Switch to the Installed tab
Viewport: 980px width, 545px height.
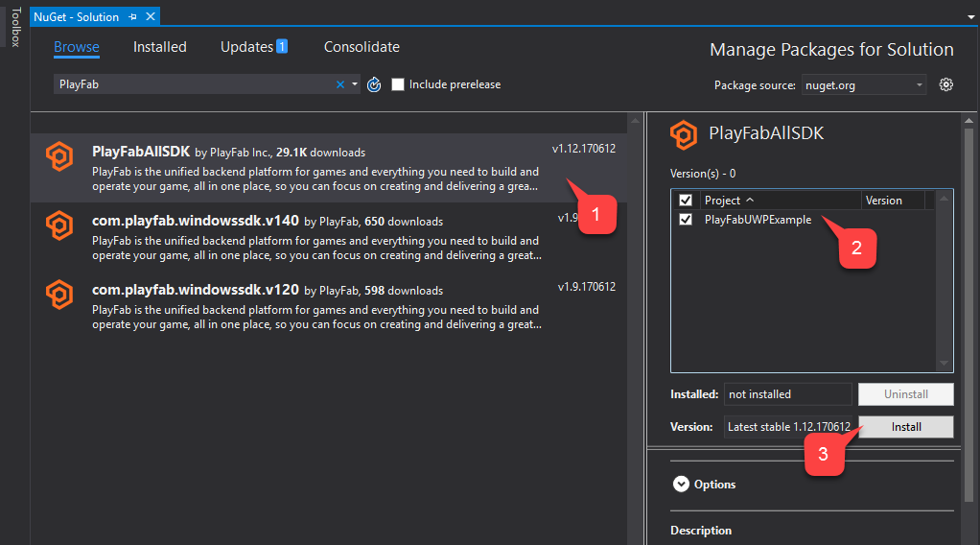(159, 47)
